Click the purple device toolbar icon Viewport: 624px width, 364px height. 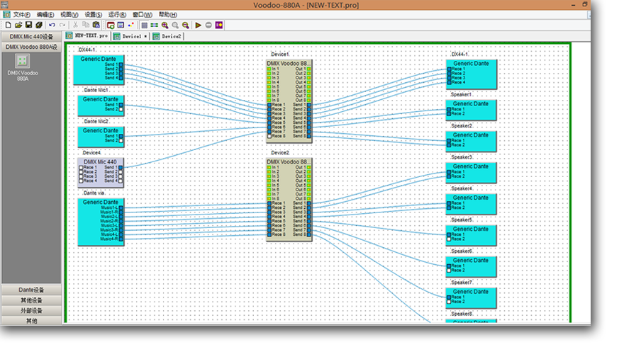click(219, 25)
